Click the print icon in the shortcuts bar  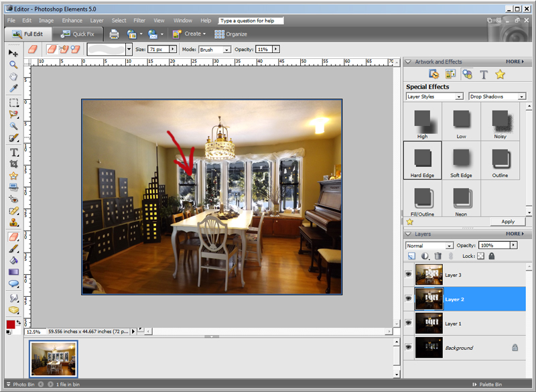pos(114,34)
